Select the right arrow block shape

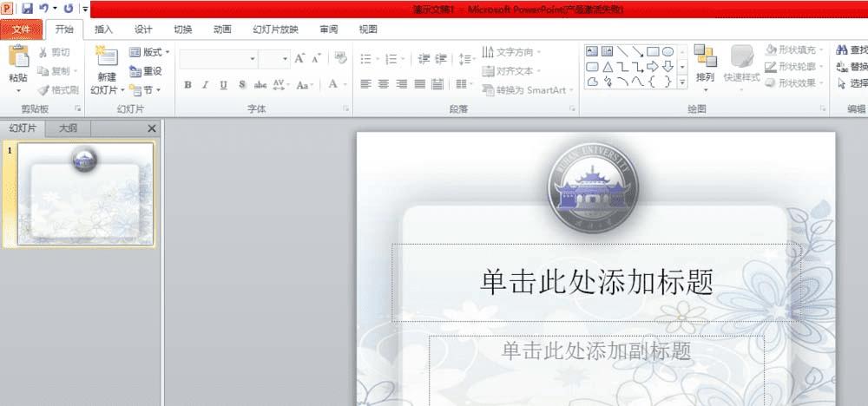[x=653, y=67]
